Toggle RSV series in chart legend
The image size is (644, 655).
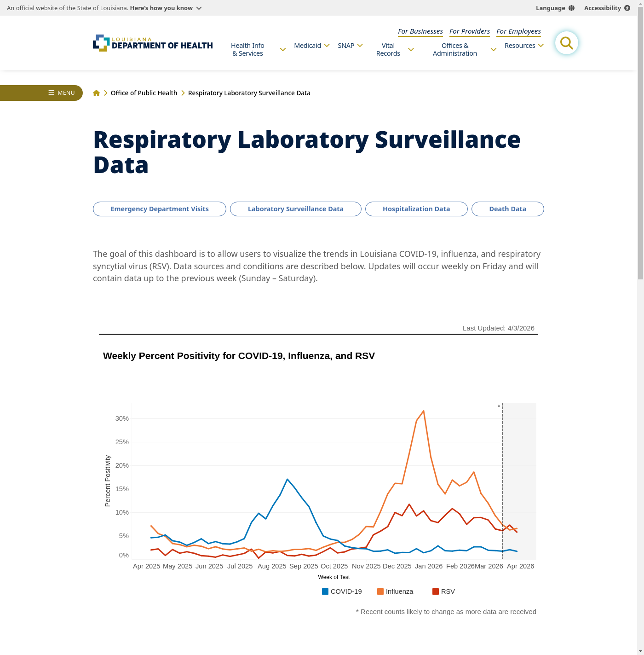coord(443,591)
